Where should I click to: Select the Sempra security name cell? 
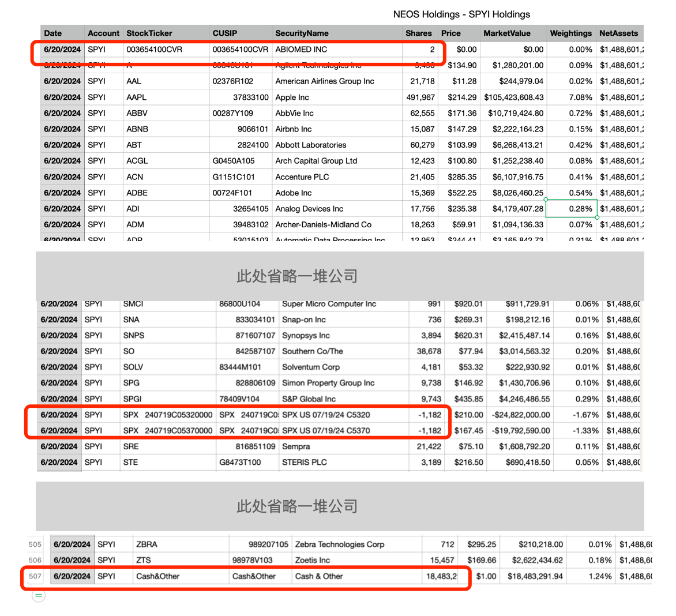click(x=344, y=446)
